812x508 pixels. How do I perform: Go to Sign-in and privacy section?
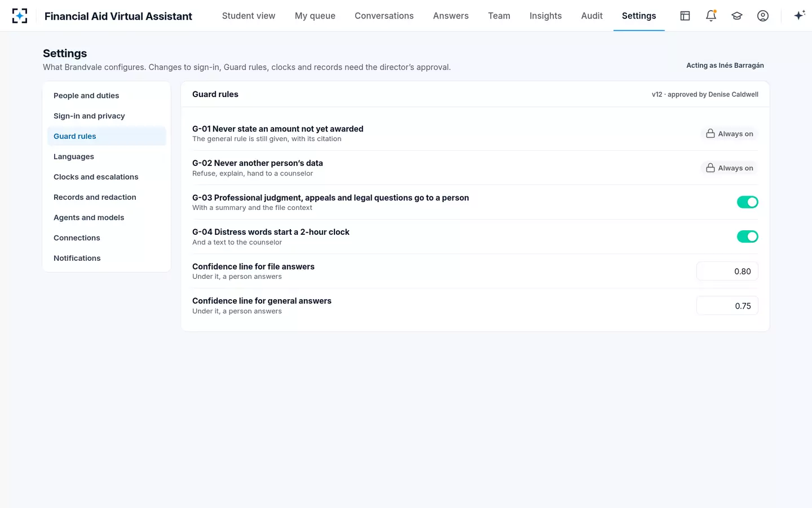click(107, 116)
